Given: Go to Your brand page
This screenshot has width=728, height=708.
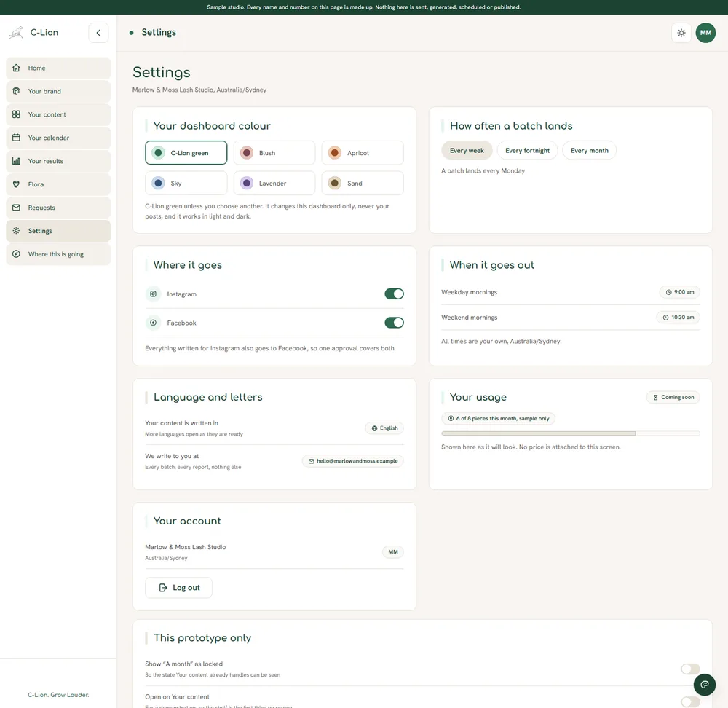Looking at the screenshot, I should pos(58,91).
